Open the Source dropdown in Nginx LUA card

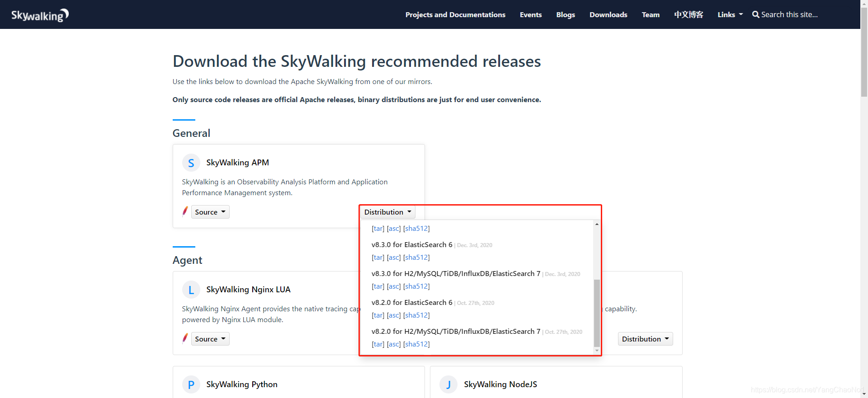click(210, 339)
